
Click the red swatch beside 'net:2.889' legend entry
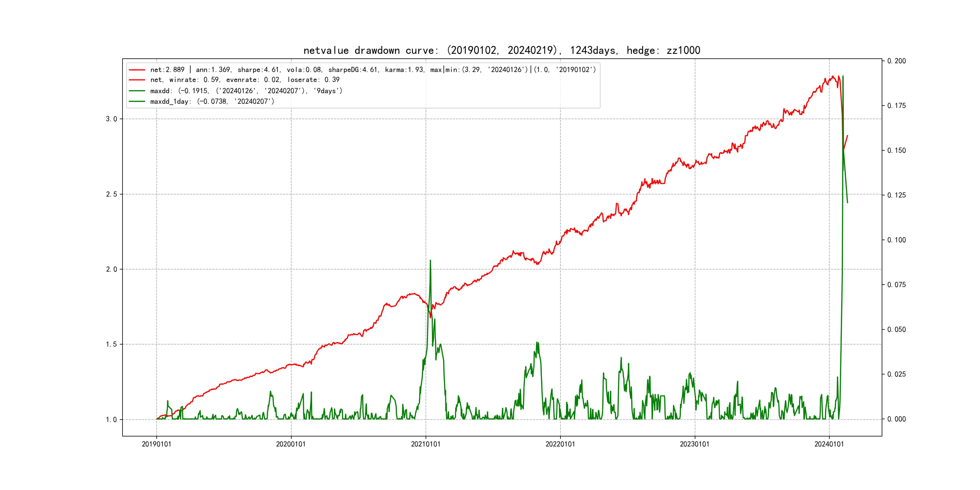(x=137, y=70)
